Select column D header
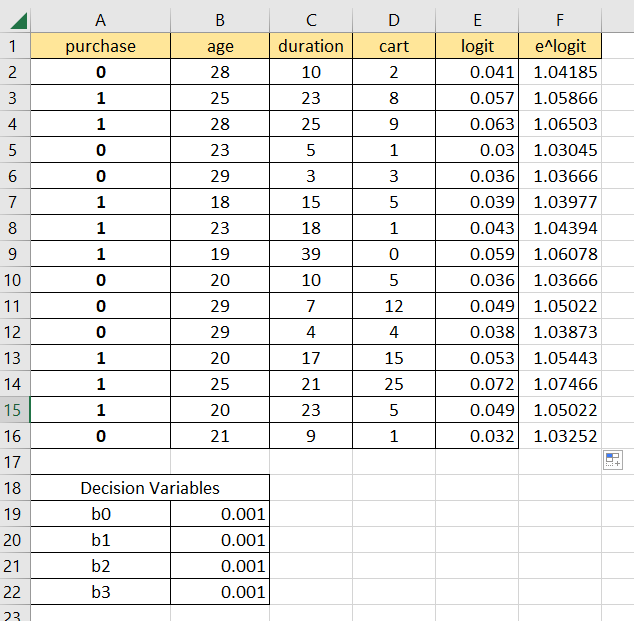634x621 pixels. [x=394, y=20]
